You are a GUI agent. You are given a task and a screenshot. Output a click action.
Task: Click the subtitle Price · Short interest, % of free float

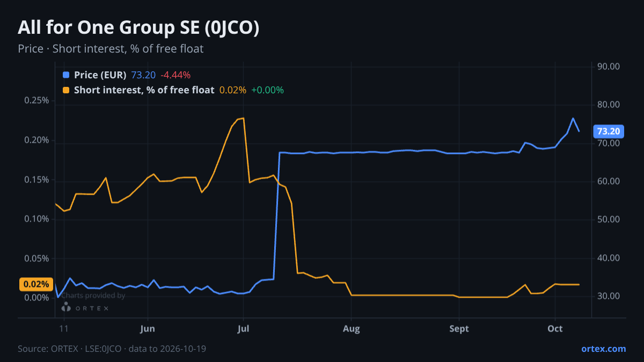111,49
